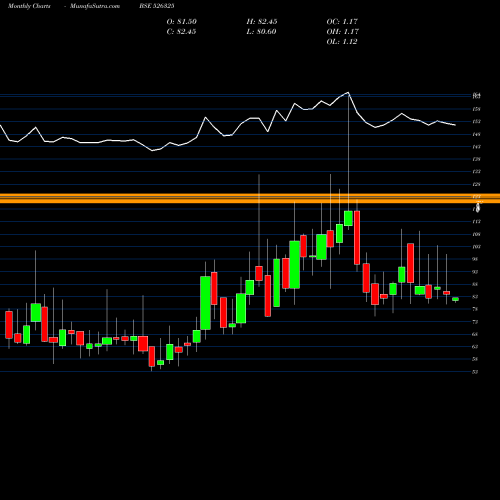Click the 73 price axis label
Image resolution: width=500 pixels, height=500 pixels.
click(475, 322)
